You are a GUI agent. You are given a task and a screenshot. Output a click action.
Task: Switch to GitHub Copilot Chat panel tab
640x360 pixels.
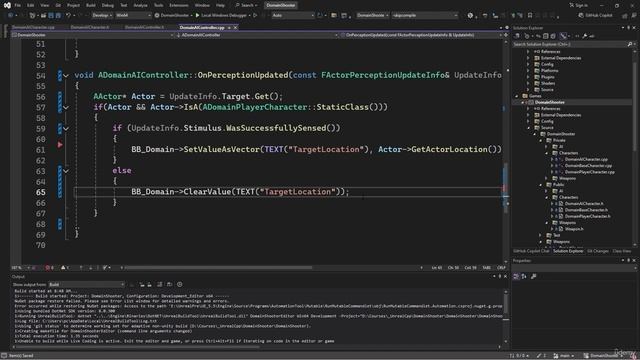click(x=531, y=251)
